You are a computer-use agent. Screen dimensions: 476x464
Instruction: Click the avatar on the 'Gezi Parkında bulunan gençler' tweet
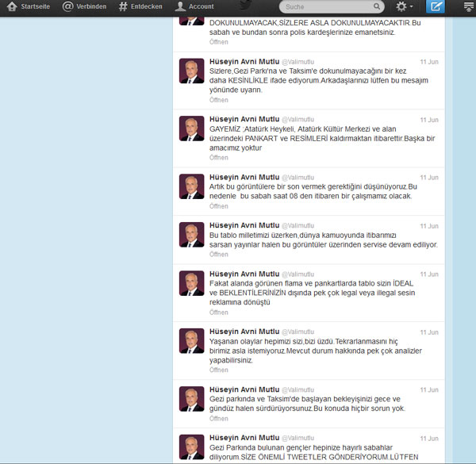(x=191, y=447)
